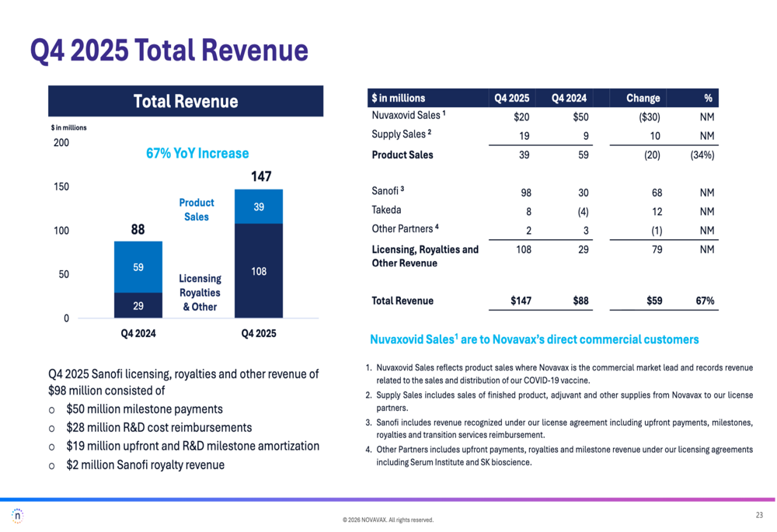The height and width of the screenshot is (532, 777).
Task: Select the $147 Total Revenue cell
Action: (x=521, y=301)
